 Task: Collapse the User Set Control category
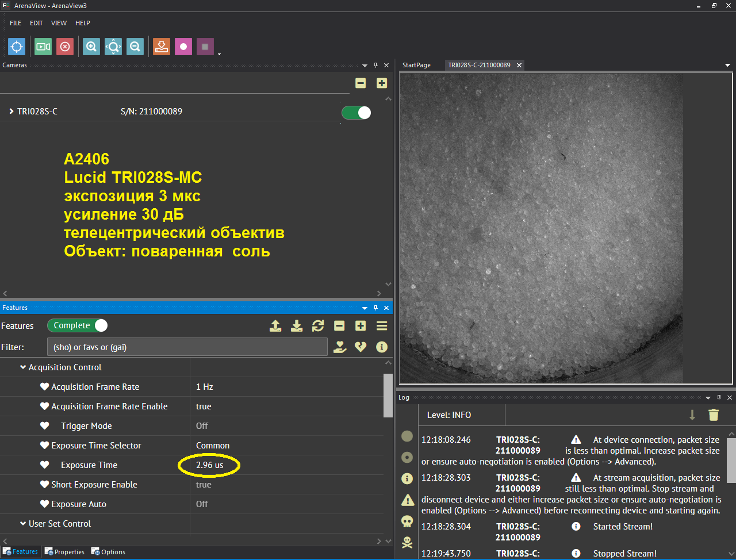pyautogui.click(x=23, y=523)
